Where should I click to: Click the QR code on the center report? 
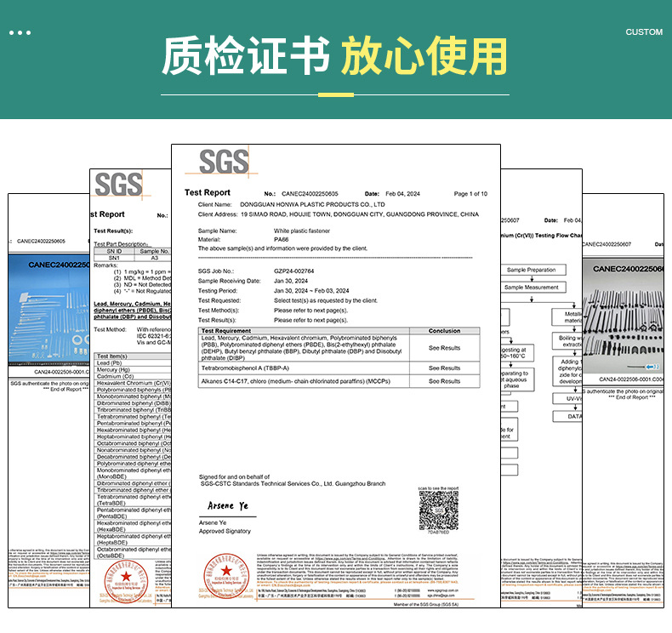(438, 510)
